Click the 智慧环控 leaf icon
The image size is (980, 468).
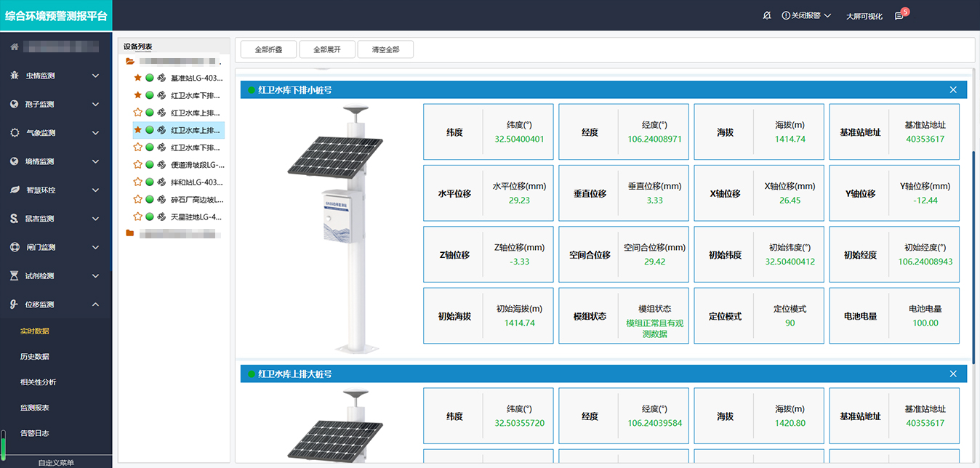pos(15,190)
